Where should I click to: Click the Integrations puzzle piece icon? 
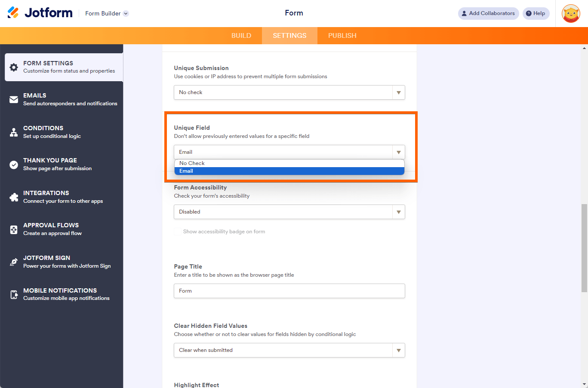pos(14,197)
